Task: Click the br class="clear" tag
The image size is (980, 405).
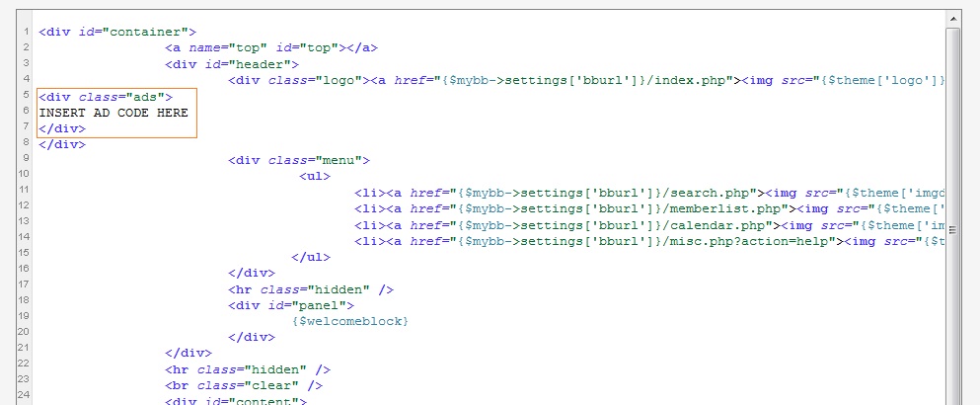Action: pos(244,385)
